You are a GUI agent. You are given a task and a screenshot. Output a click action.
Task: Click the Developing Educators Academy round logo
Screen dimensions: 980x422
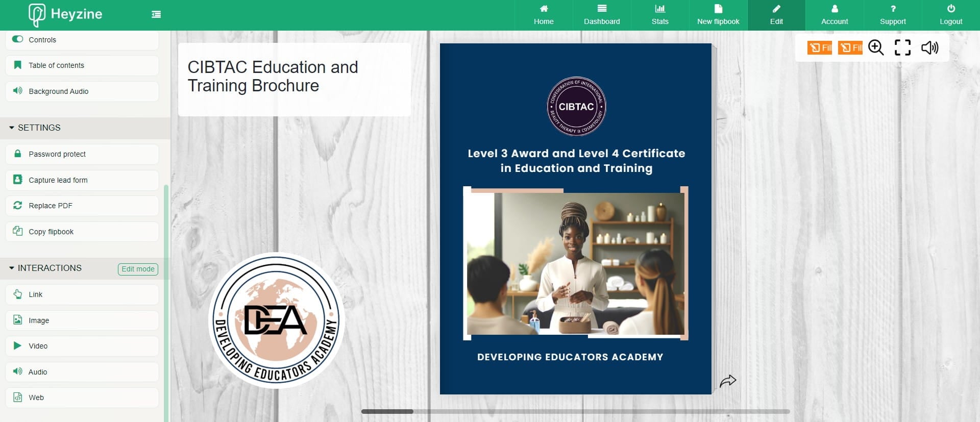[277, 320]
